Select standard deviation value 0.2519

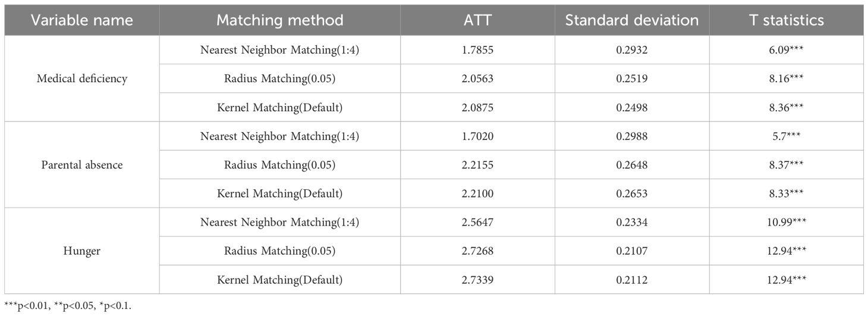[x=631, y=79]
